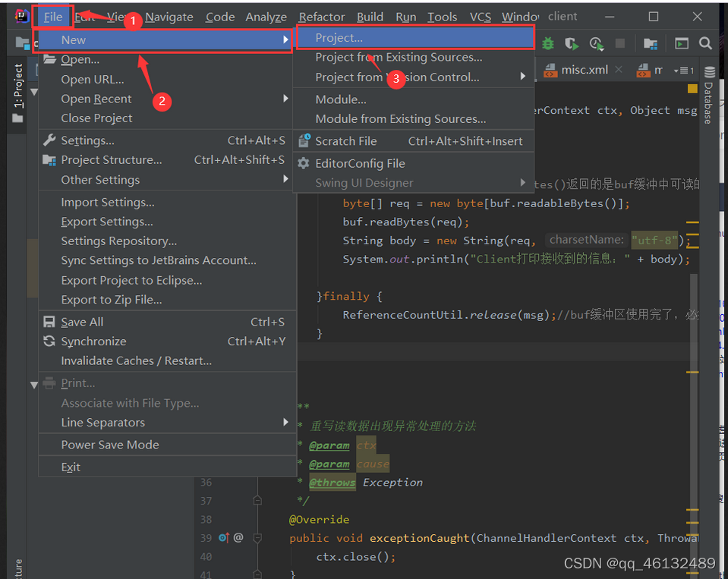Profile the app with the profiler icon
The height and width of the screenshot is (579, 728).
pyautogui.click(x=595, y=43)
